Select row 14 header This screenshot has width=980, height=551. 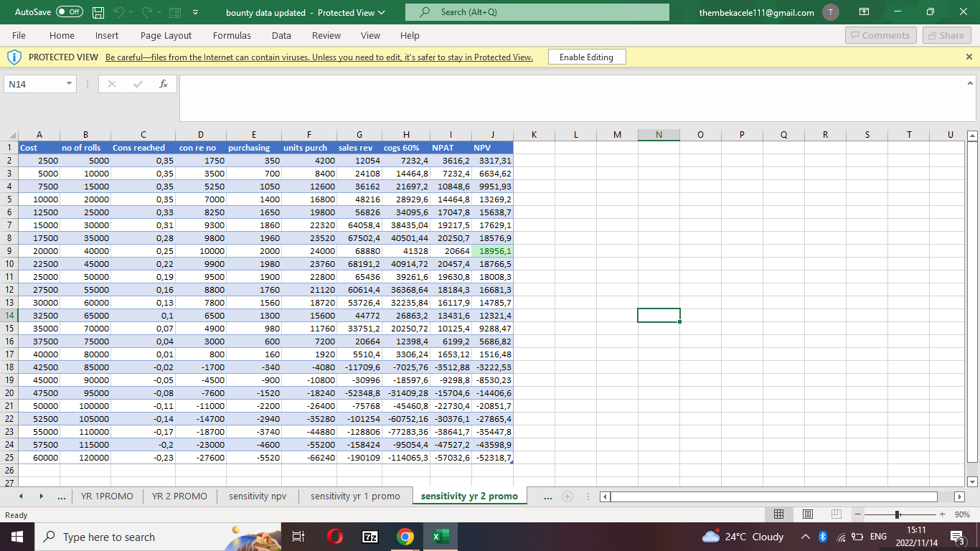pos(9,315)
